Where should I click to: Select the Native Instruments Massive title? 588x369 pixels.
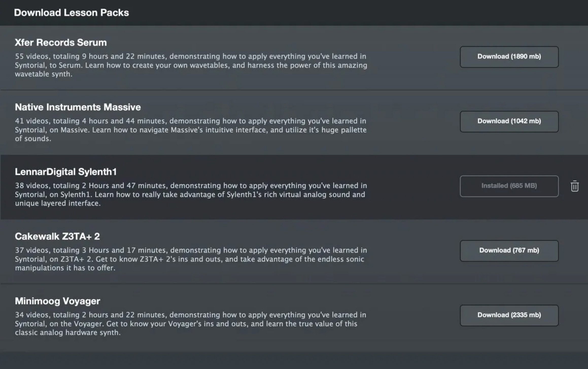[78, 107]
